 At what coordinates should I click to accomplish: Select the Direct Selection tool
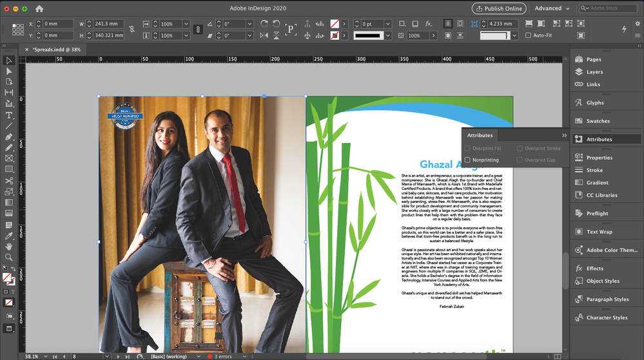(x=9, y=71)
